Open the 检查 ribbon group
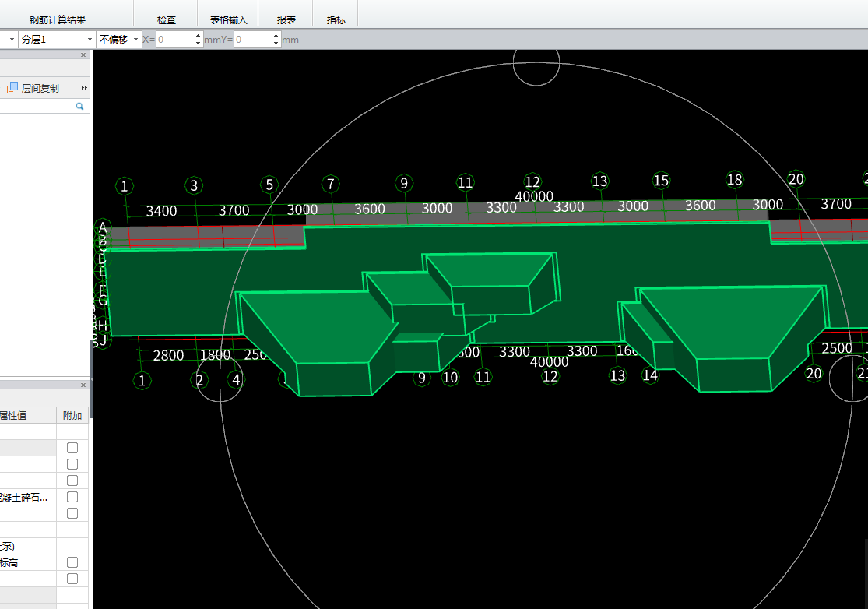Viewport: 868px width, 609px height. [166, 20]
